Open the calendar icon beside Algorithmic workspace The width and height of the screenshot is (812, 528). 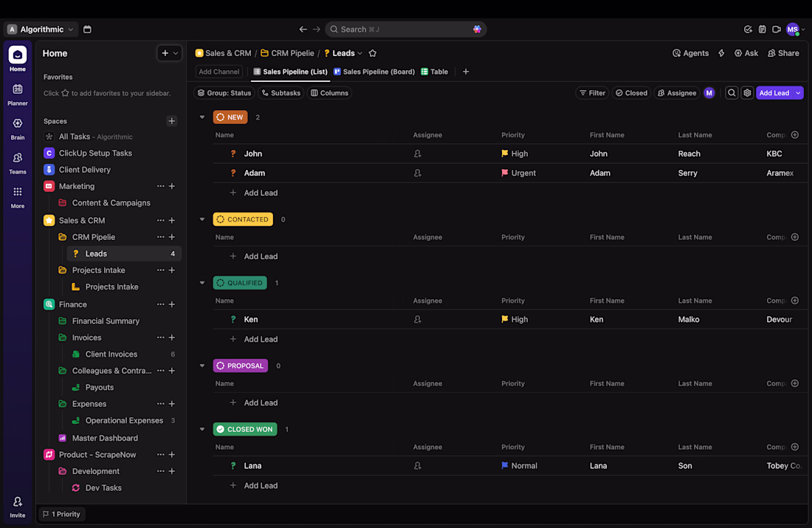87,29
